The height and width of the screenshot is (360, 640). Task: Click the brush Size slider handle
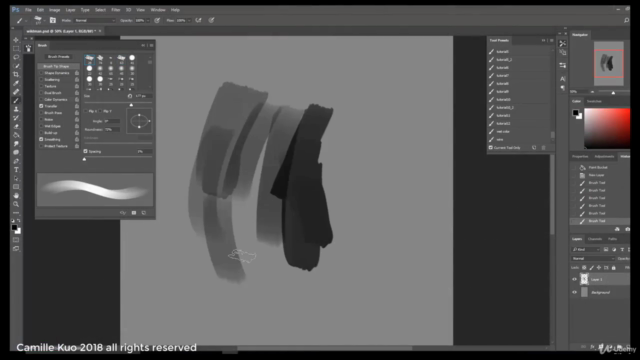[131, 105]
